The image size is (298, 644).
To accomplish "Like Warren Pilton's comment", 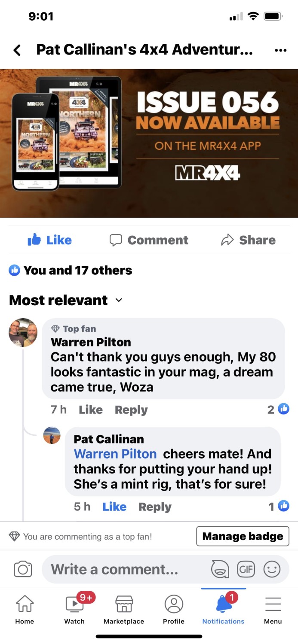I will [x=91, y=410].
